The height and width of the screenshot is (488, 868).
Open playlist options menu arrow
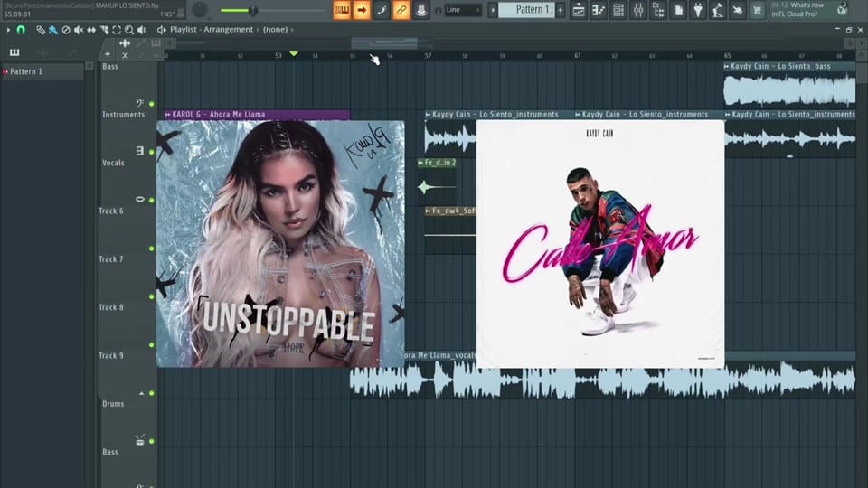(x=8, y=30)
